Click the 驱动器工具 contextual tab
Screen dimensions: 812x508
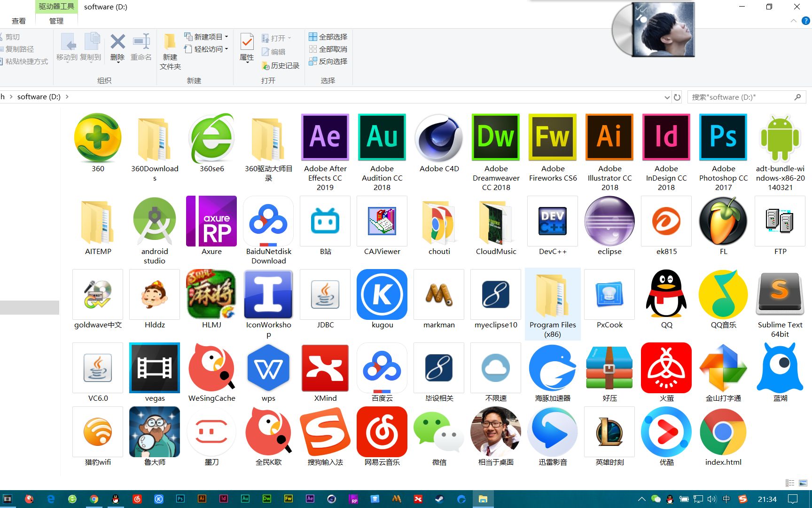click(x=56, y=6)
